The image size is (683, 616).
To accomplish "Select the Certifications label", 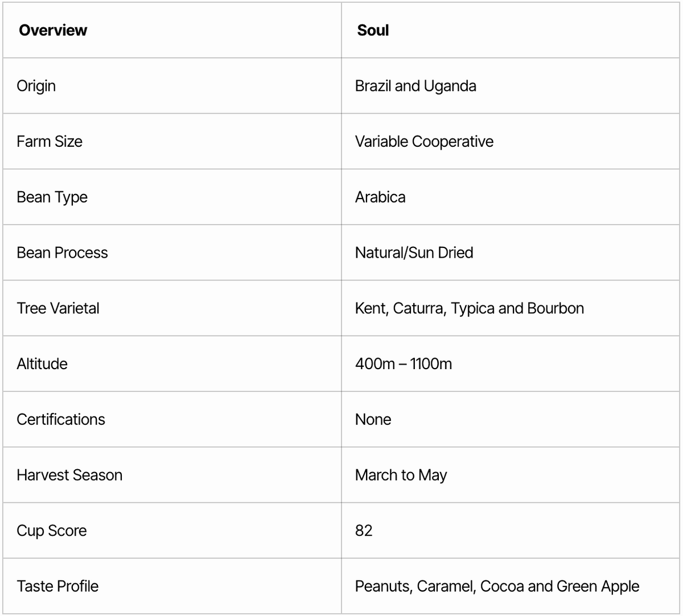I will coord(61,420).
